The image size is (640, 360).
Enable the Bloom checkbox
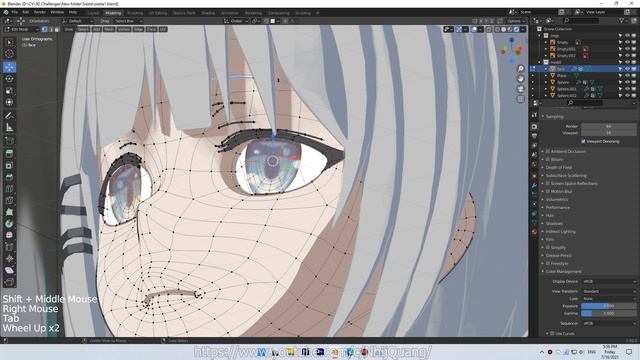[548, 160]
